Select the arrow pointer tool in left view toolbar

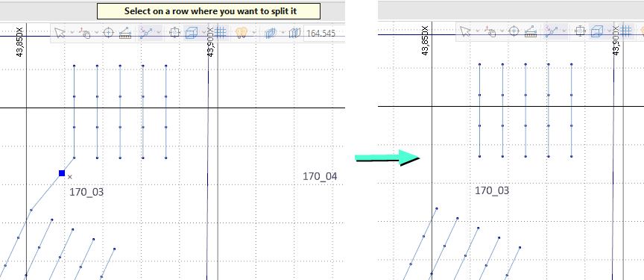tap(60, 33)
